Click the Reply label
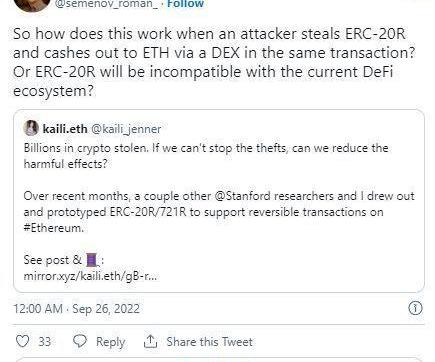The image size is (435, 362). coord(110,342)
